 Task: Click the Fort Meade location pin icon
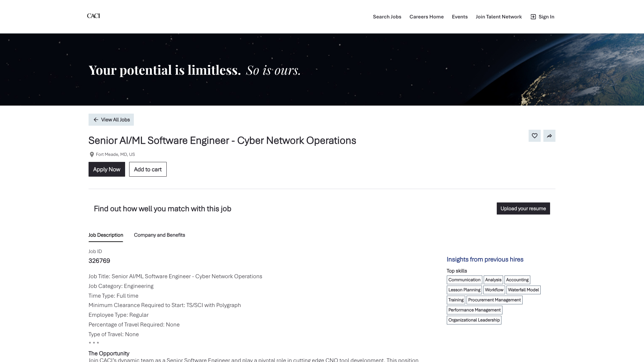click(x=92, y=155)
